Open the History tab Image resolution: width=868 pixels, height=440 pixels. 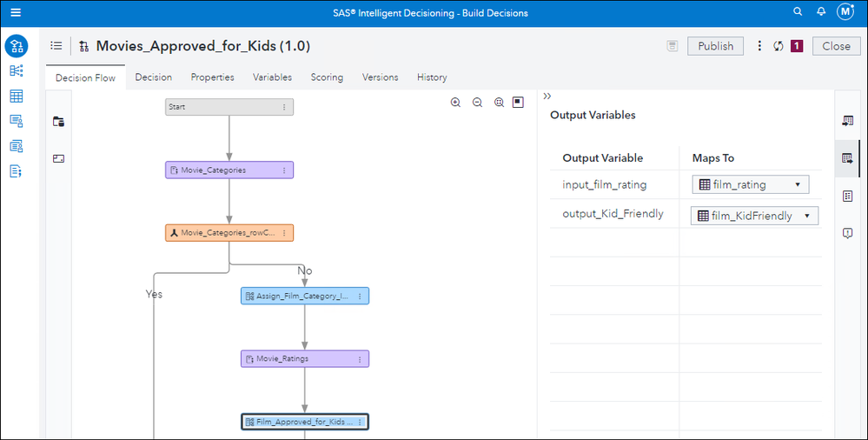coord(432,77)
